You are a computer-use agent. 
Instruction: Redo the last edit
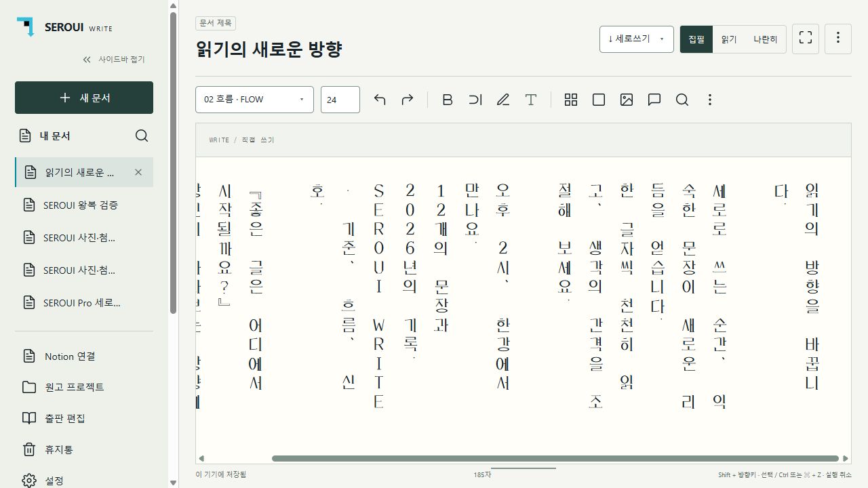[408, 100]
